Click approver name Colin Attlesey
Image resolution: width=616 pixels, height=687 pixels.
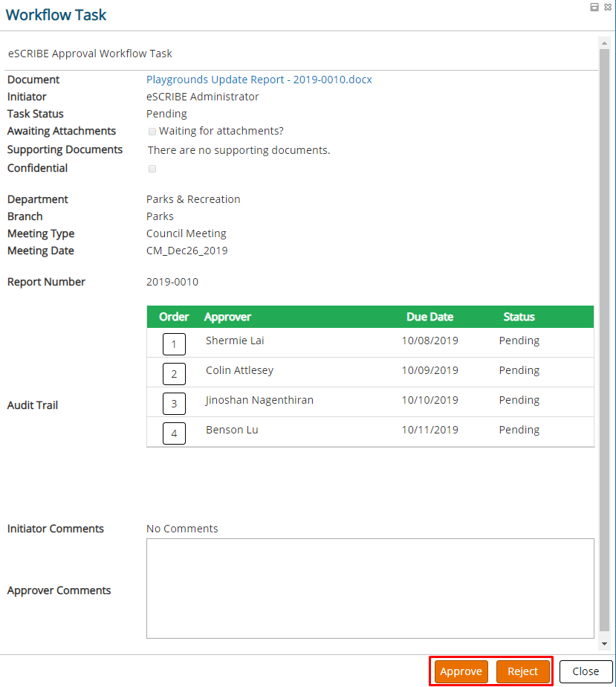[239, 370]
